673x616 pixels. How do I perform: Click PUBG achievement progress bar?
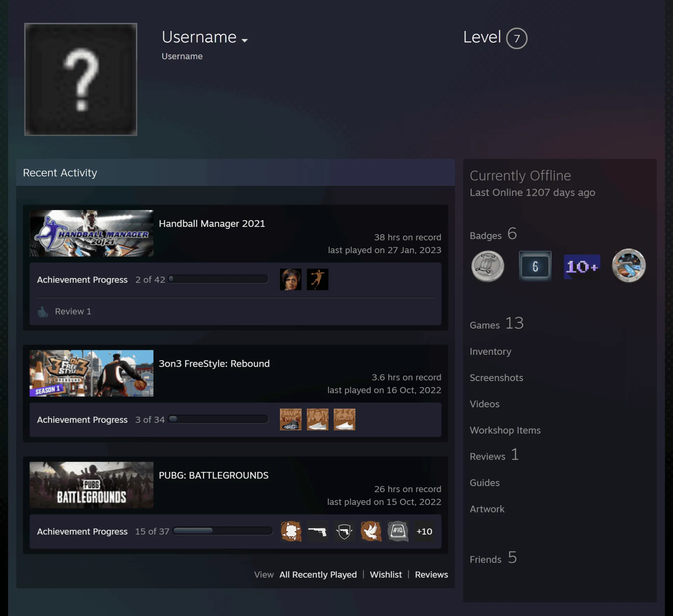pyautogui.click(x=223, y=530)
